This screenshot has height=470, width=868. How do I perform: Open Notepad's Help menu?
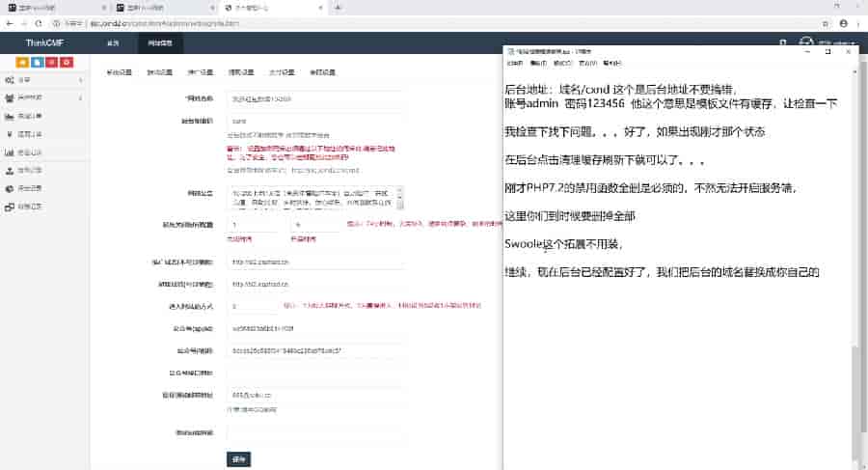[x=611, y=63]
